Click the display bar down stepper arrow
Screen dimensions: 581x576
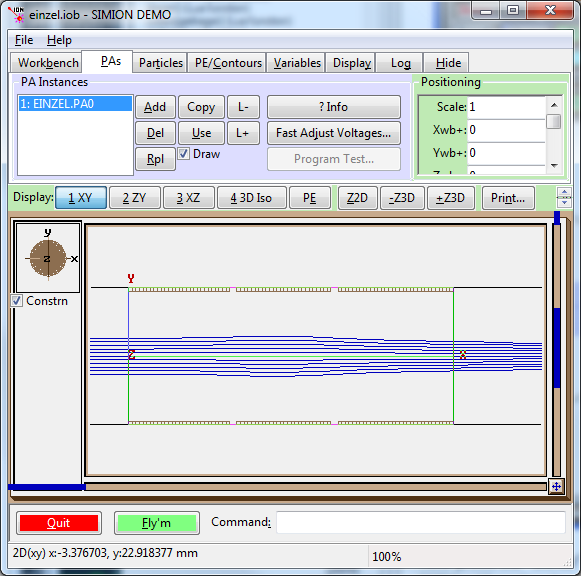pos(564,203)
